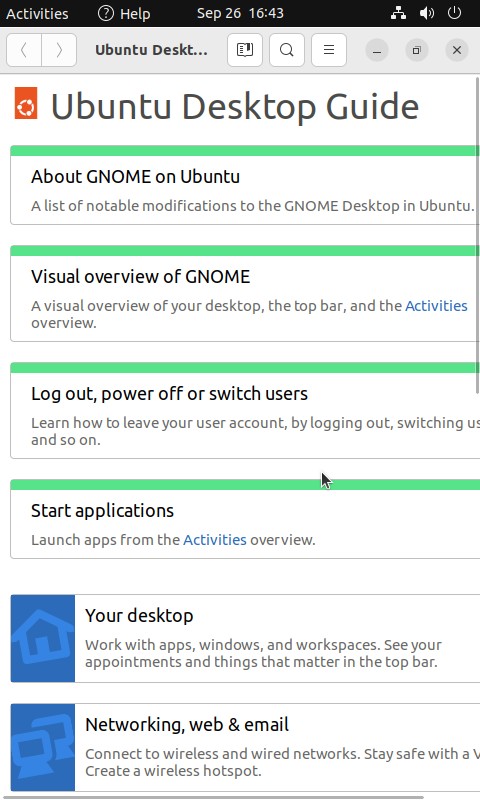Open the Sep 26 16:43 clock menu
Screen dimensions: 480x800
point(240,13)
